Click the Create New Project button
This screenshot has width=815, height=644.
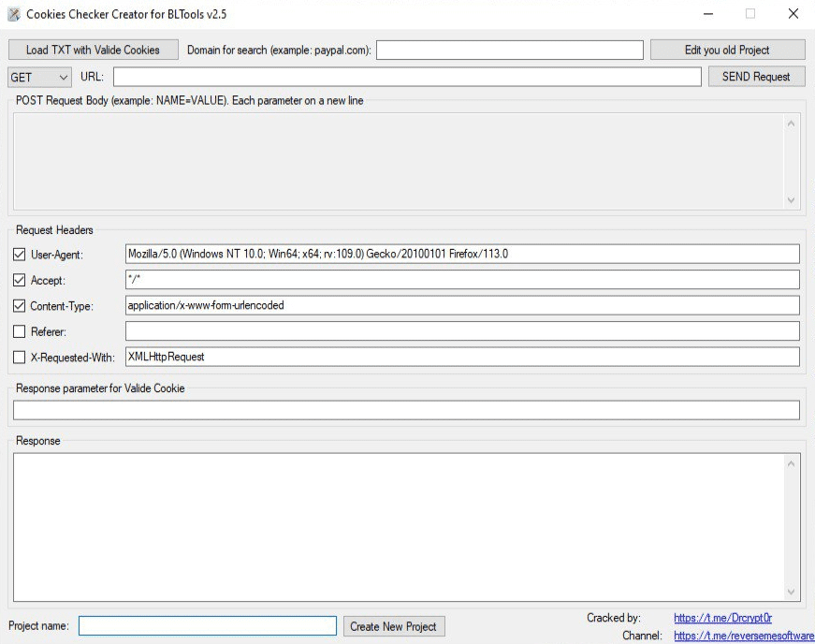394,625
